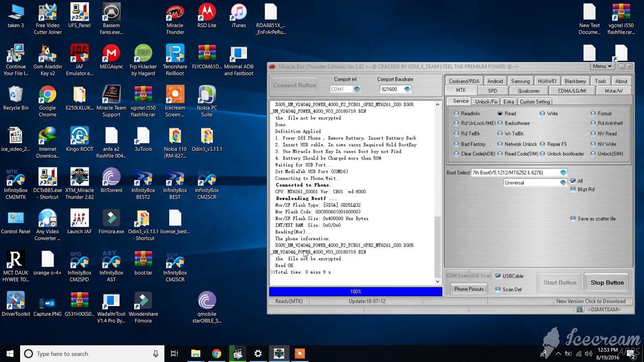The width and height of the screenshot is (644, 362).
Task: Select the Read radio option
Action: click(x=507, y=114)
